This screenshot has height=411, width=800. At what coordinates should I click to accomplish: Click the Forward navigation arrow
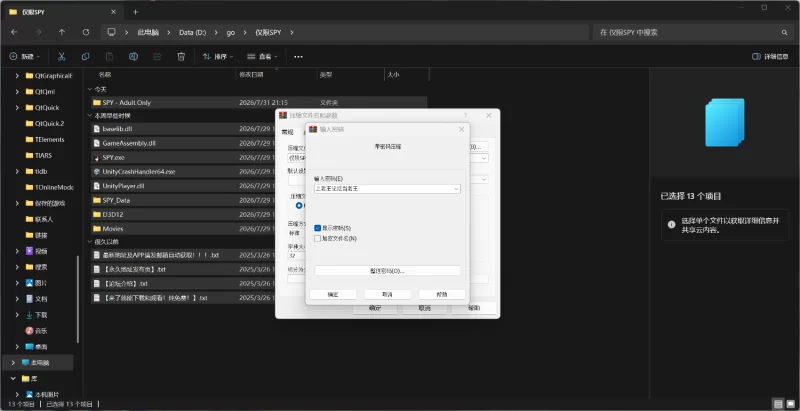pos(38,32)
